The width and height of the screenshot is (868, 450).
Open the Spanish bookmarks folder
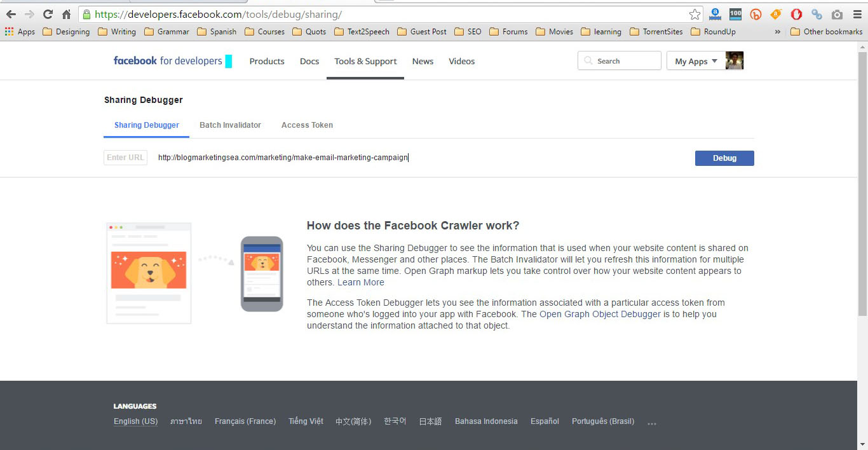pyautogui.click(x=217, y=31)
